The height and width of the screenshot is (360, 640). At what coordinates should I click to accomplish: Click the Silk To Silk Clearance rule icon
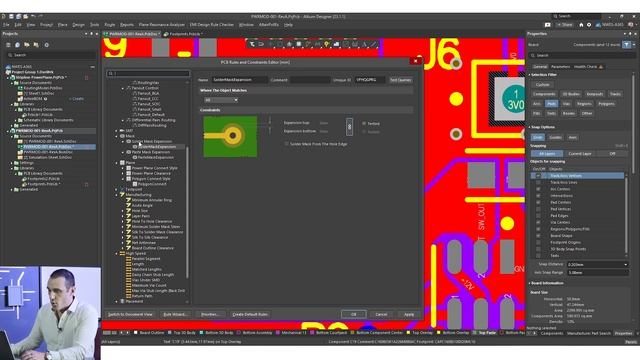pyautogui.click(x=129, y=237)
